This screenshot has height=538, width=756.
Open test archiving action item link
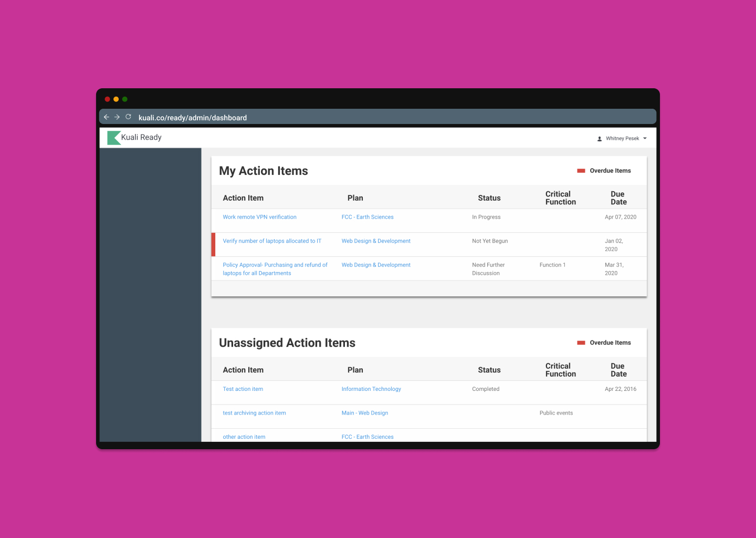click(254, 413)
